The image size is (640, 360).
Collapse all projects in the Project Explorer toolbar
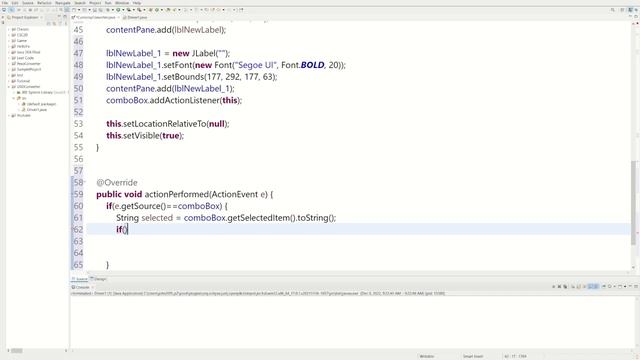tap(48, 23)
